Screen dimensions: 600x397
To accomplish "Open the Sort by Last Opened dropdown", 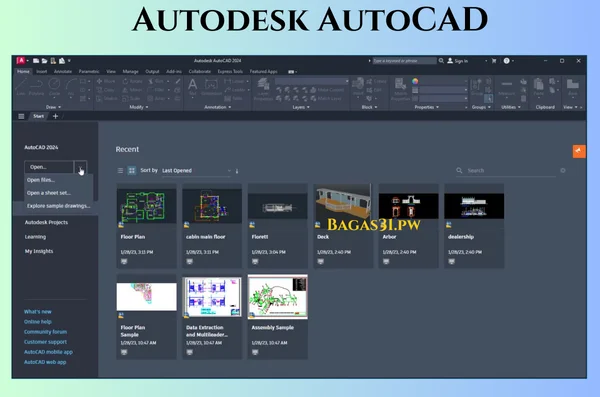I will (196, 170).
